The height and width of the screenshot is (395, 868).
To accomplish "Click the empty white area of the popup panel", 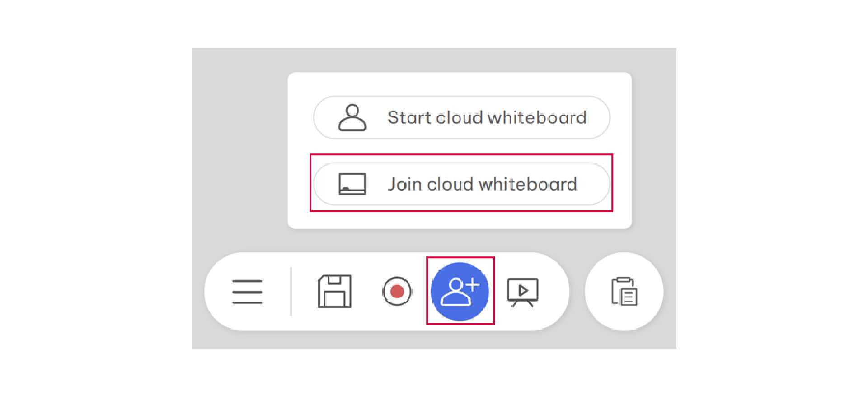I will (460, 219).
